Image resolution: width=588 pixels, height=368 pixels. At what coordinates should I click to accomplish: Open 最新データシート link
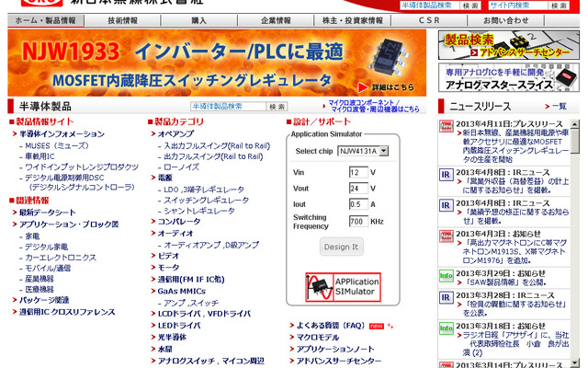[47, 213]
